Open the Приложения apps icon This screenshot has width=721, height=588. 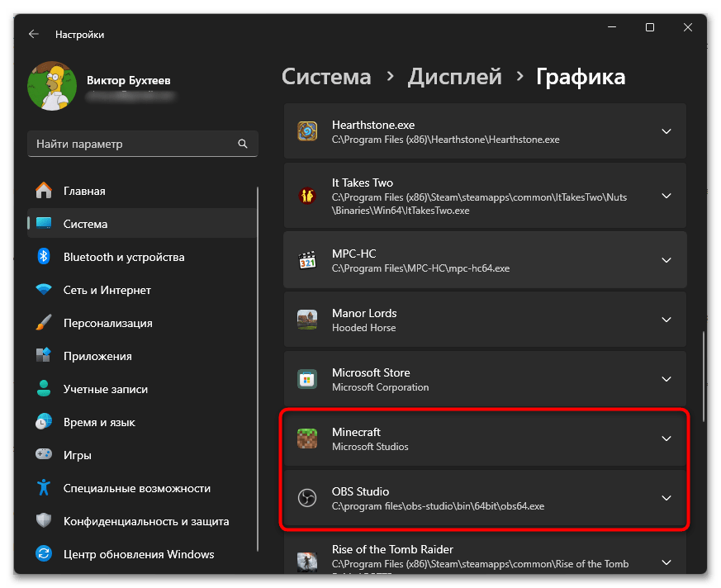(x=44, y=355)
